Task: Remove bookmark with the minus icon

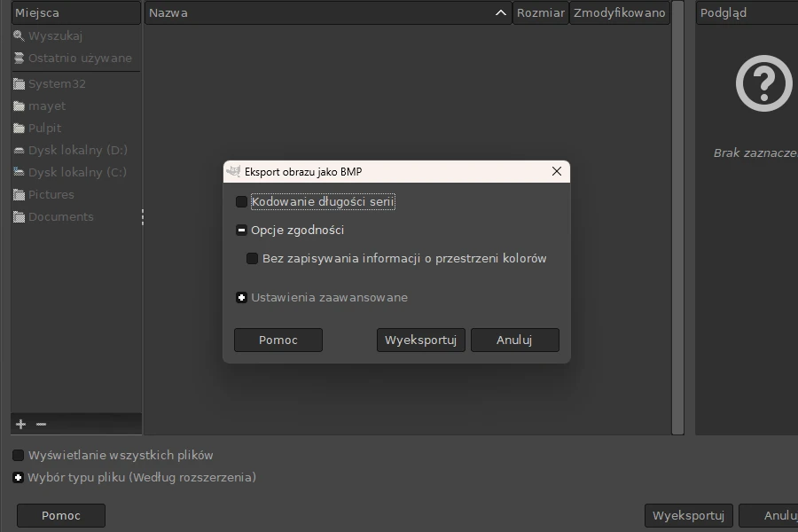Action: pyautogui.click(x=41, y=424)
